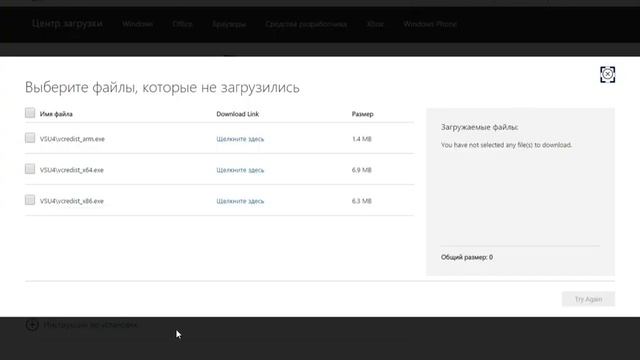Screen dimensions: 640x360
Task: Select the vcredist_x64.exe checkbox
Action: pos(30,169)
